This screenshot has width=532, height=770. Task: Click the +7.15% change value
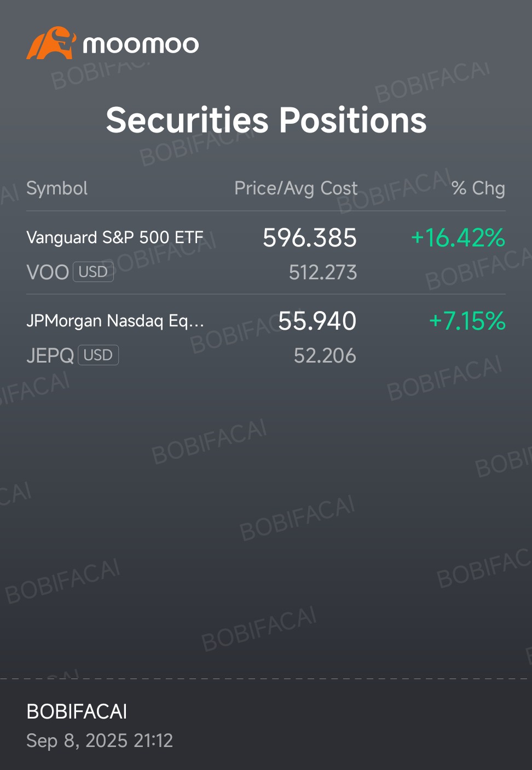click(467, 321)
